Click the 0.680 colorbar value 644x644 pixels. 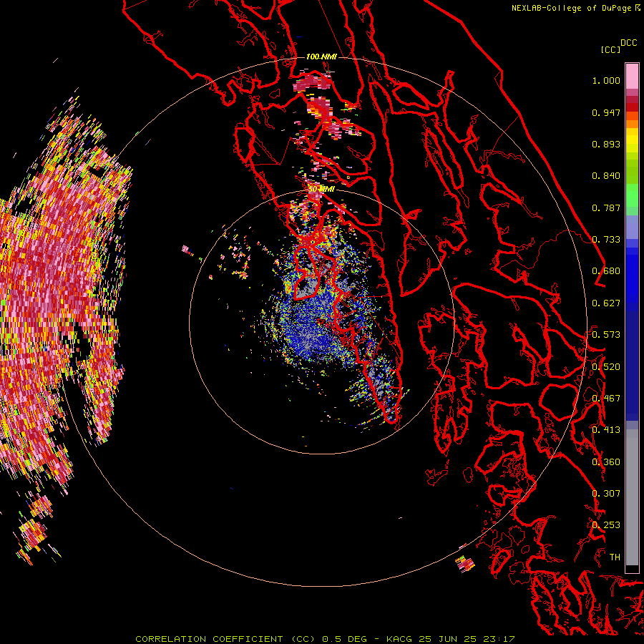tap(606, 271)
